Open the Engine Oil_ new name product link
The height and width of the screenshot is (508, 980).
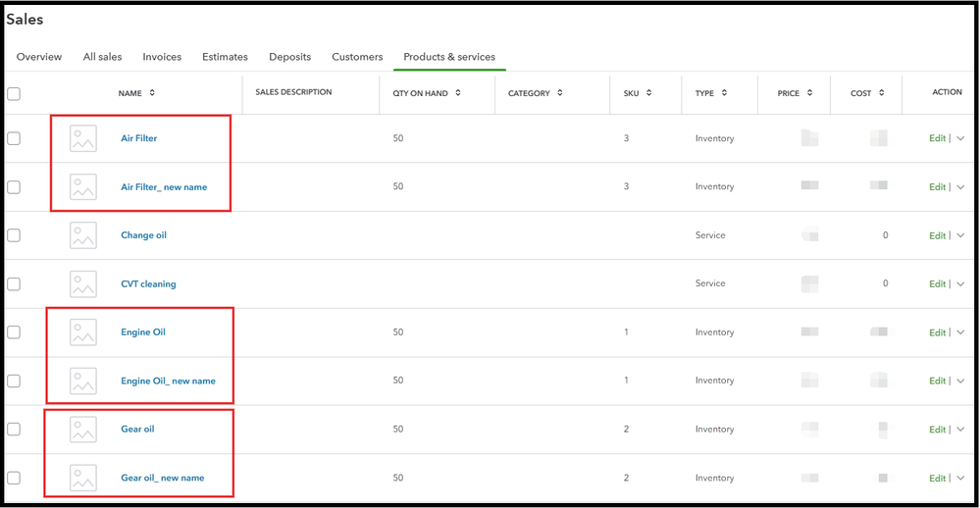[168, 381]
